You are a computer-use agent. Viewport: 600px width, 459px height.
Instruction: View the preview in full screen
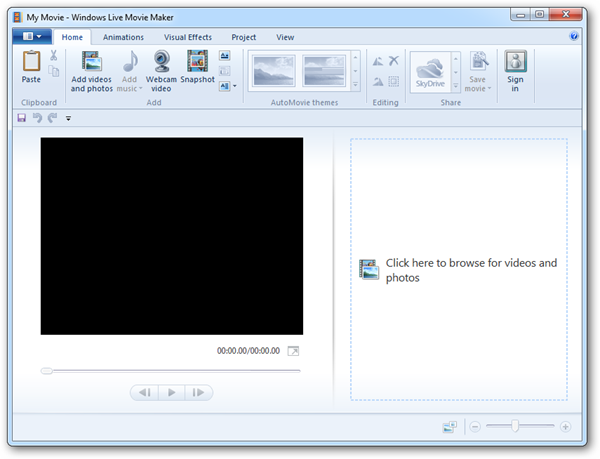point(293,351)
